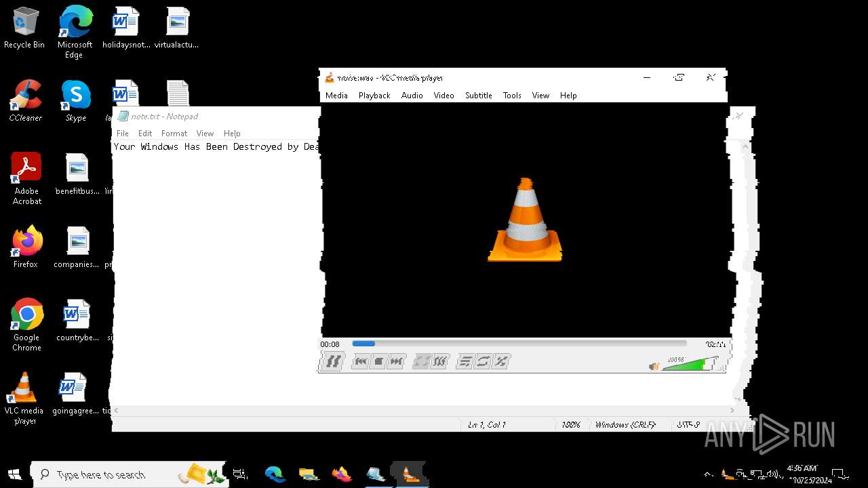
Task: Launch VLC media player desktop shortcut
Action: (24, 399)
